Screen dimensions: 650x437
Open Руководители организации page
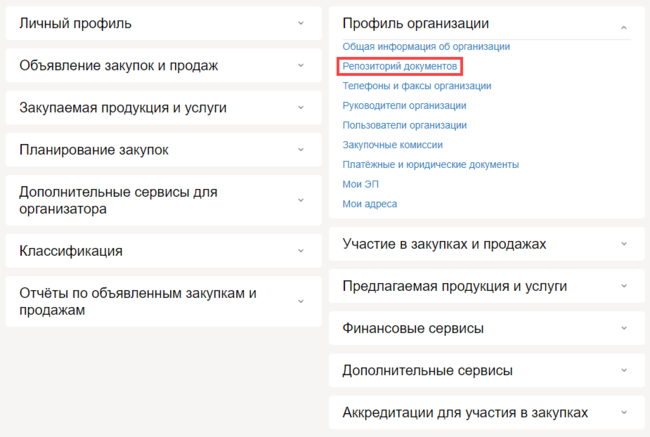pyautogui.click(x=404, y=105)
